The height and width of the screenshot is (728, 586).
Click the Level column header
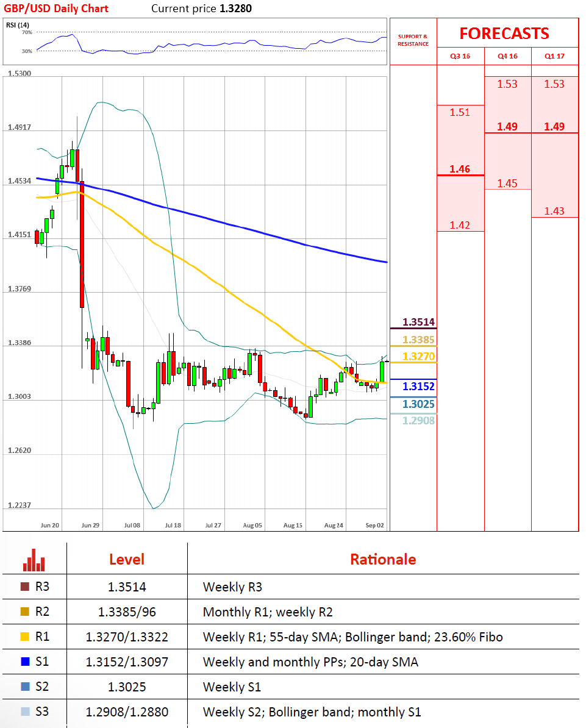[127, 559]
